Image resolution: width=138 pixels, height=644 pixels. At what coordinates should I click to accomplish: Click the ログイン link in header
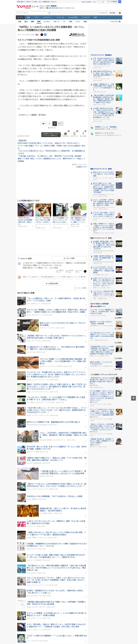tap(42, 8)
